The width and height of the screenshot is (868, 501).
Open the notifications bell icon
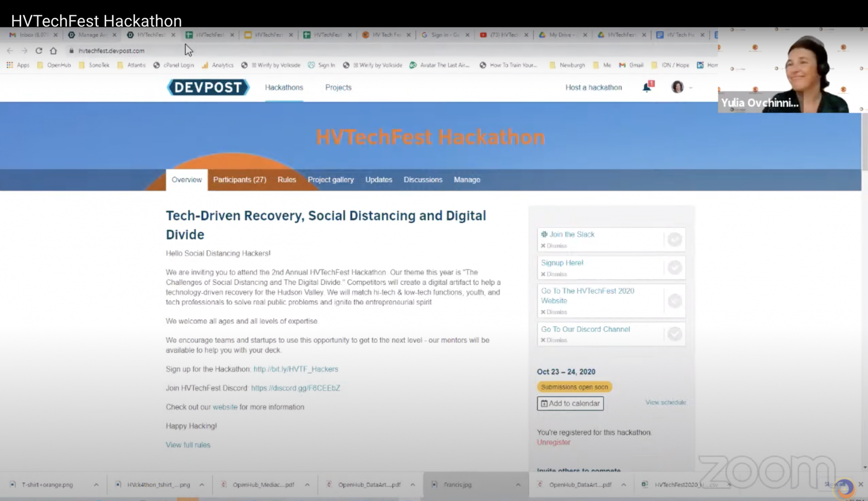point(647,87)
